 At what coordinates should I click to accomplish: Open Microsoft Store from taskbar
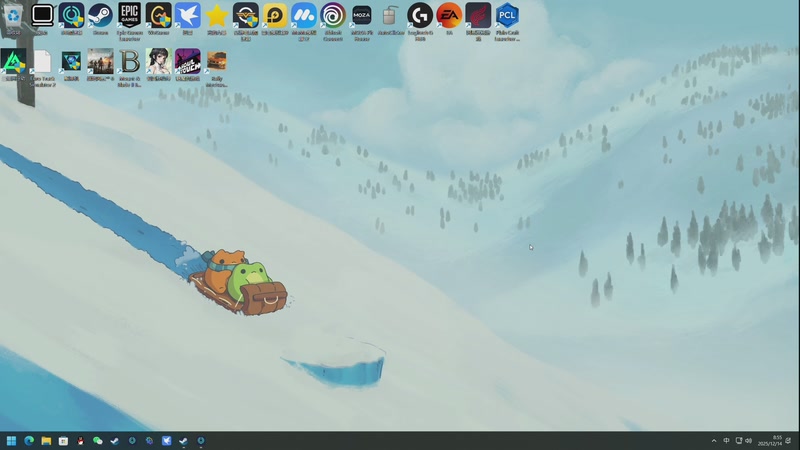click(63, 441)
